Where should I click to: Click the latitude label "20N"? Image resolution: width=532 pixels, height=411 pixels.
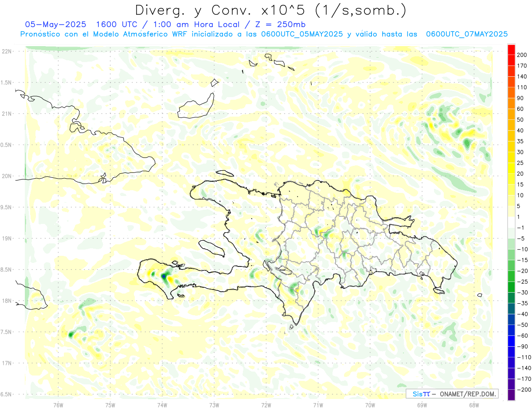(x=6, y=176)
